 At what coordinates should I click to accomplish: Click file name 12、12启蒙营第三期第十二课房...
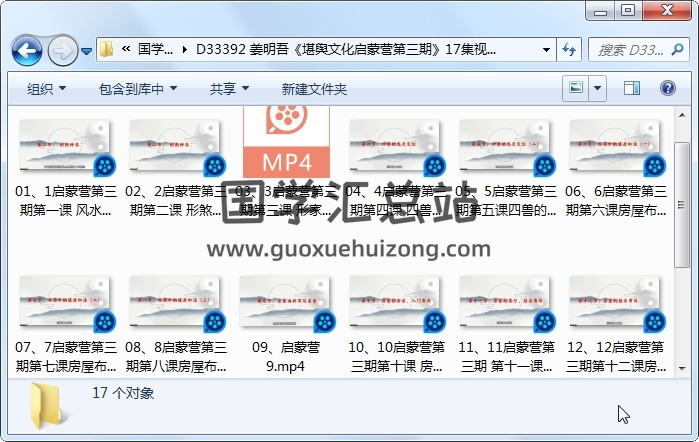tap(616, 357)
